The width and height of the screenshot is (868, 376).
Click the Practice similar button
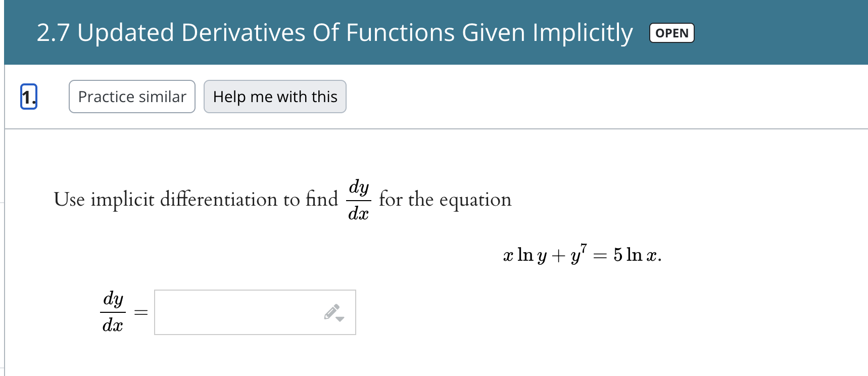(x=131, y=97)
